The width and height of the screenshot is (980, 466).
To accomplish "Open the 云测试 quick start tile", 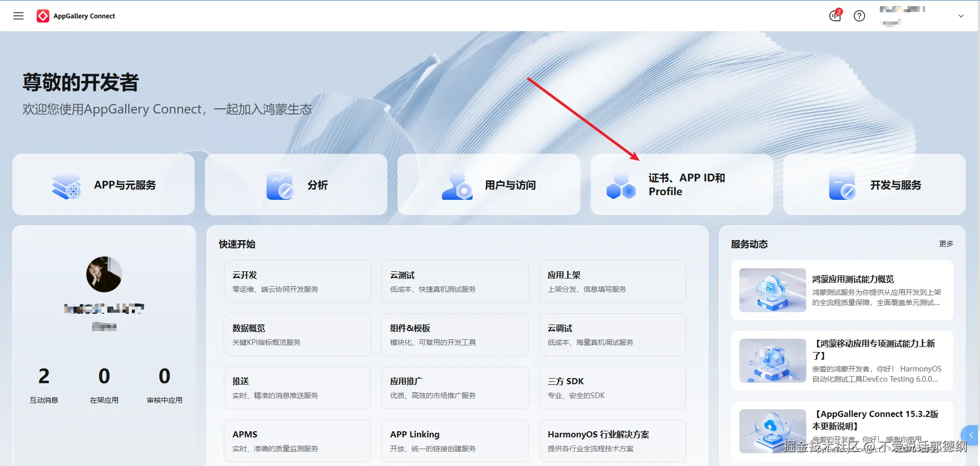I will (455, 282).
